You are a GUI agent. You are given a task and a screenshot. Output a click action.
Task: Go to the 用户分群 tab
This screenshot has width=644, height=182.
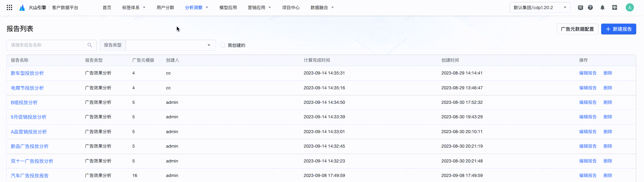click(165, 7)
